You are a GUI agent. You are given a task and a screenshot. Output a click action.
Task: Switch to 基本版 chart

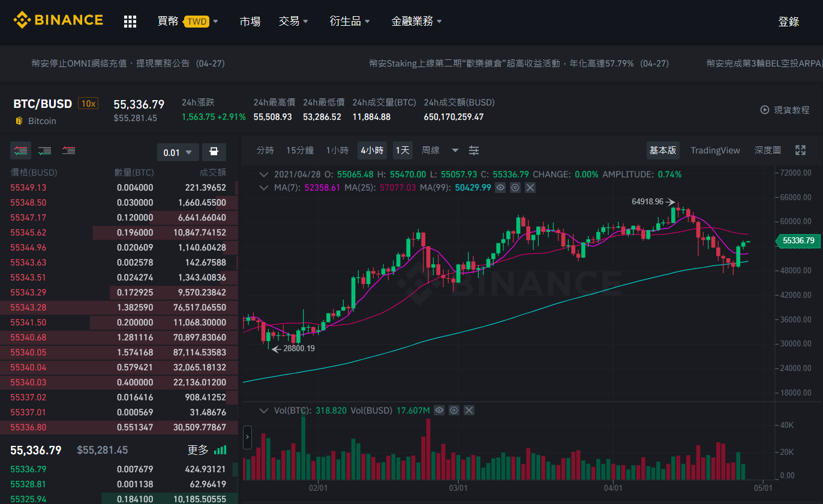tap(663, 150)
